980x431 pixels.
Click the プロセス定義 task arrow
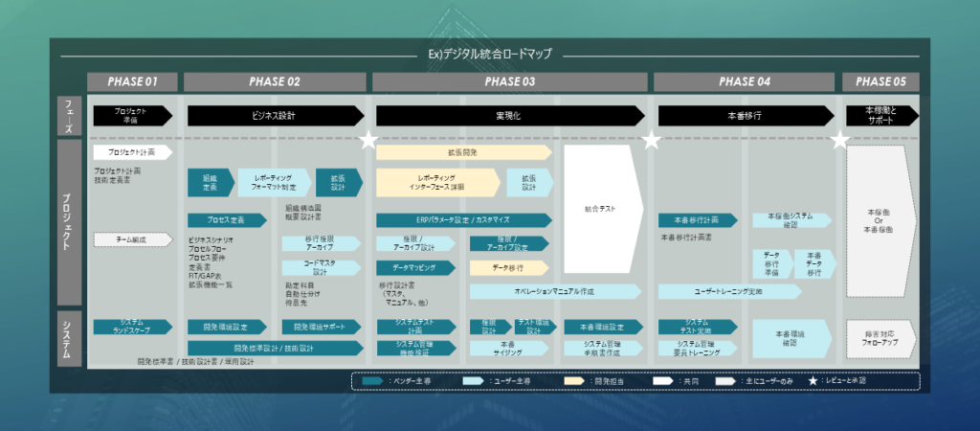tap(227, 219)
